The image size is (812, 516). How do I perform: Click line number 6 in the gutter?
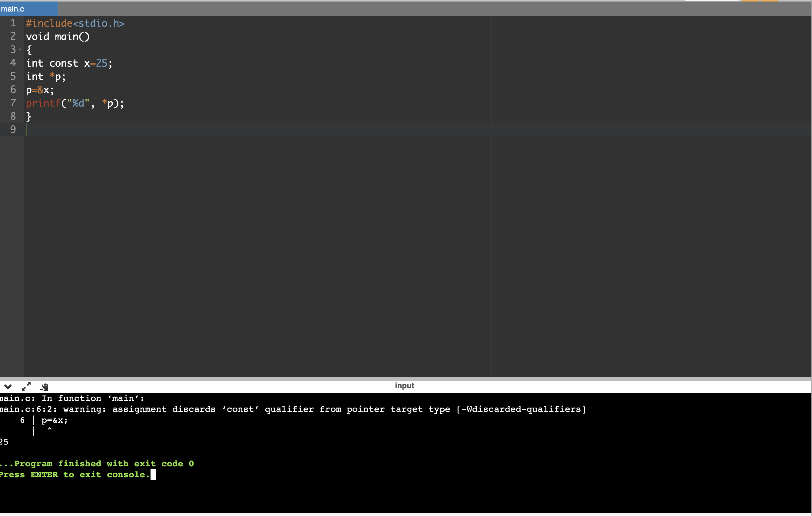(x=13, y=90)
